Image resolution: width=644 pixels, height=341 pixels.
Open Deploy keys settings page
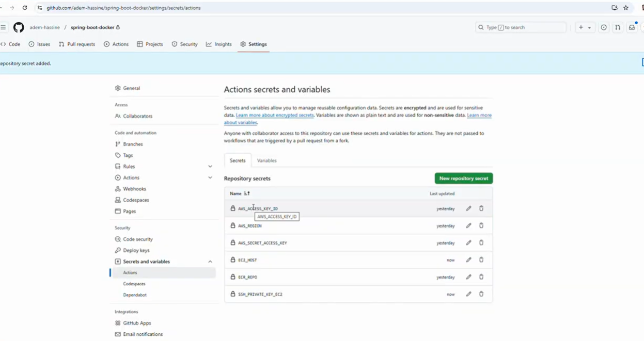[x=136, y=250]
